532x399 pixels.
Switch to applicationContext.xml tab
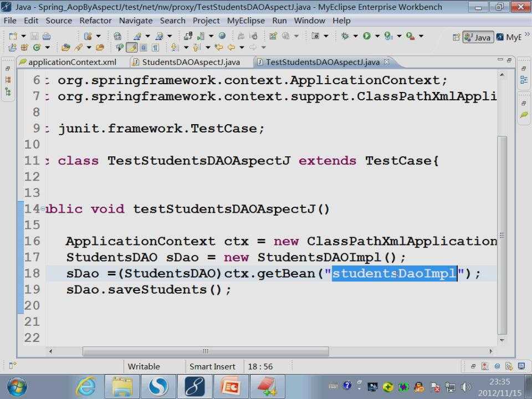pos(68,62)
